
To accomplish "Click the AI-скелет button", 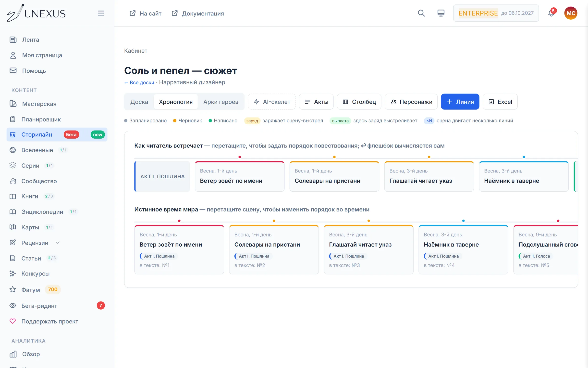I will (272, 102).
